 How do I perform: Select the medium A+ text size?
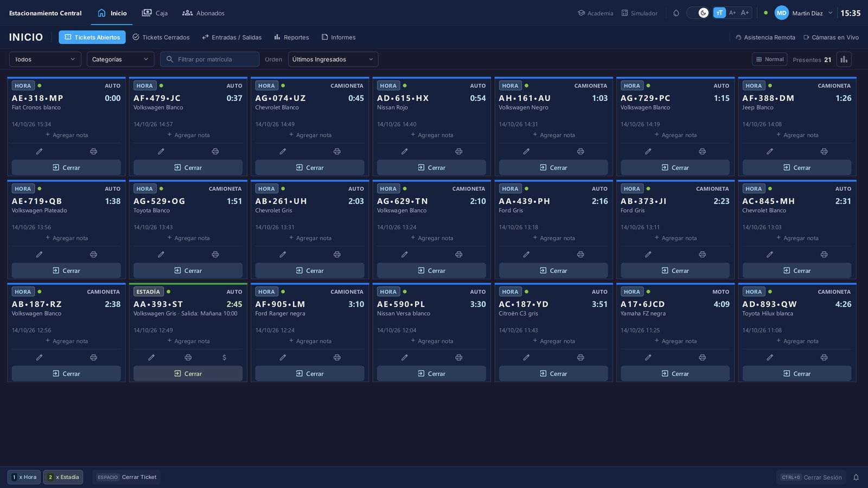(732, 13)
